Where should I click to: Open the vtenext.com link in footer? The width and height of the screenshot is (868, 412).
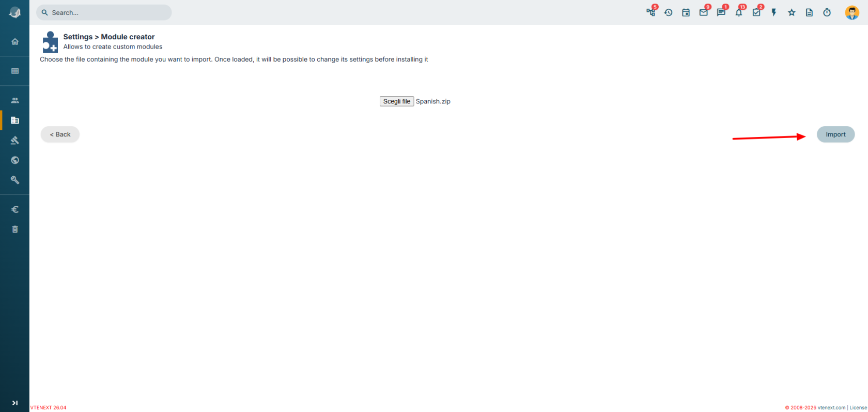pos(831,408)
